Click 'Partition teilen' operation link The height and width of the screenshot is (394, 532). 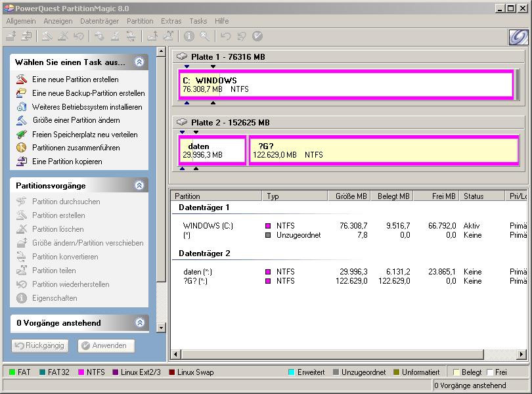[54, 271]
